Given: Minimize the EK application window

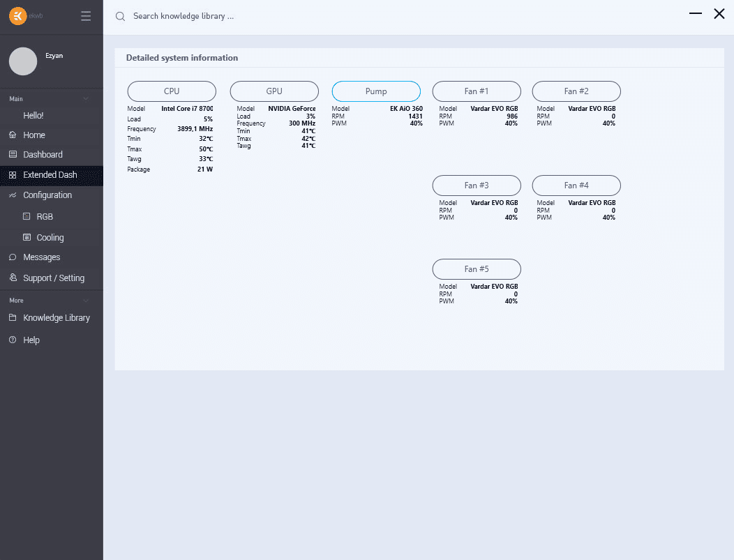Looking at the screenshot, I should 696,13.
